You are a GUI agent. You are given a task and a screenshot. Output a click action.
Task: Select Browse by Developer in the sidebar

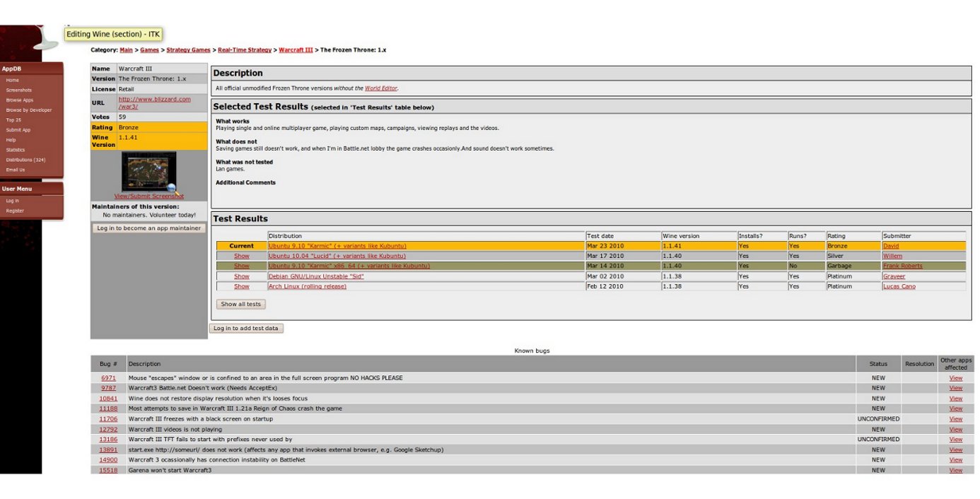click(x=29, y=110)
